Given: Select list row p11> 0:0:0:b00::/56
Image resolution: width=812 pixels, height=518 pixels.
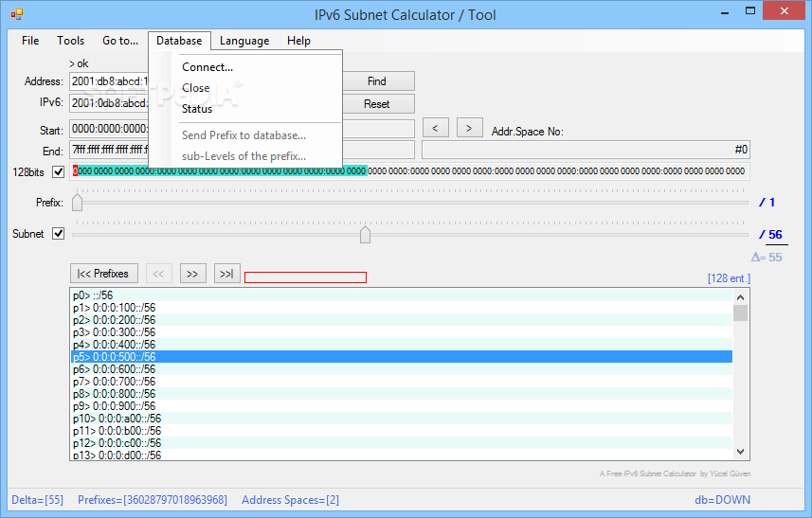Looking at the screenshot, I should pyautogui.click(x=402, y=431).
